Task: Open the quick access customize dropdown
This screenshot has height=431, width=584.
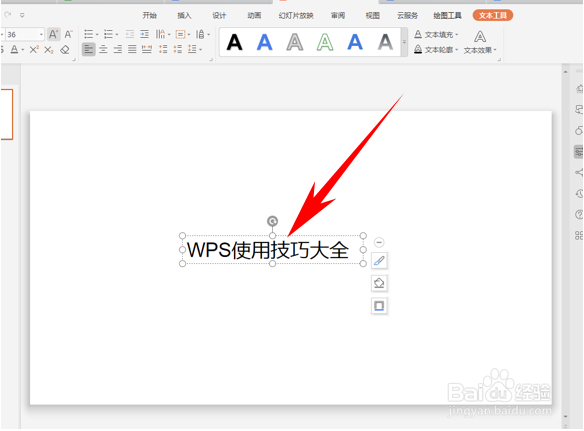Action: coord(22,15)
